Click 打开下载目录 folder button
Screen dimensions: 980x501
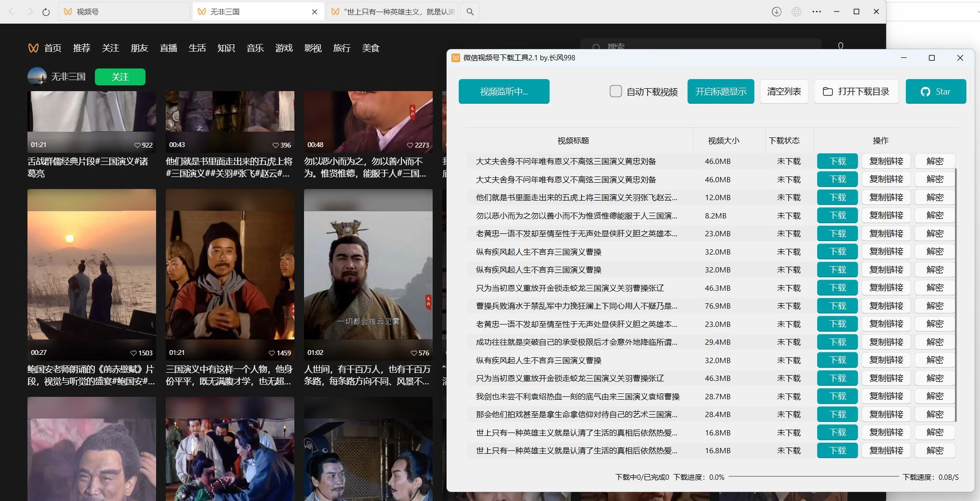856,92
